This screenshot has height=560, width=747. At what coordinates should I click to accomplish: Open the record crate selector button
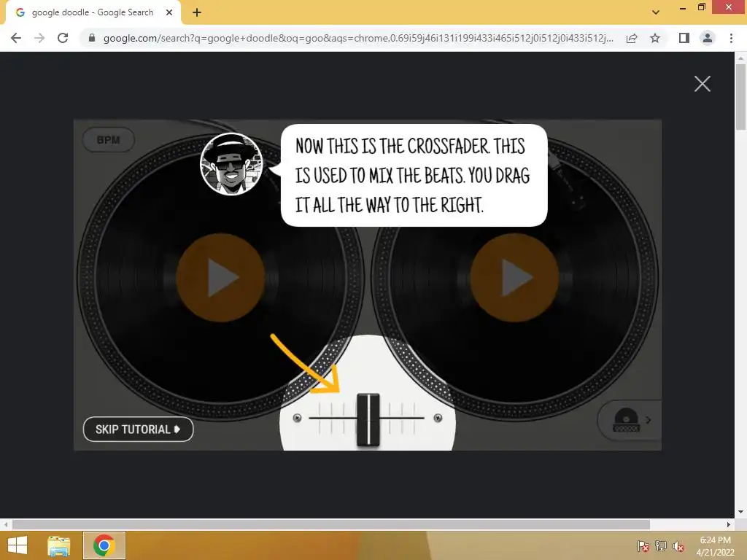click(x=630, y=420)
